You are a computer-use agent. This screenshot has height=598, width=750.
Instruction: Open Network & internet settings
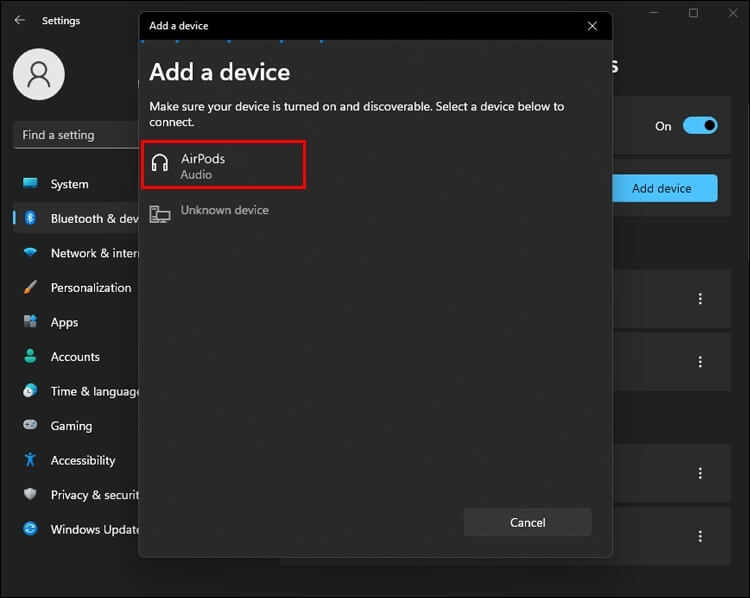point(77,253)
